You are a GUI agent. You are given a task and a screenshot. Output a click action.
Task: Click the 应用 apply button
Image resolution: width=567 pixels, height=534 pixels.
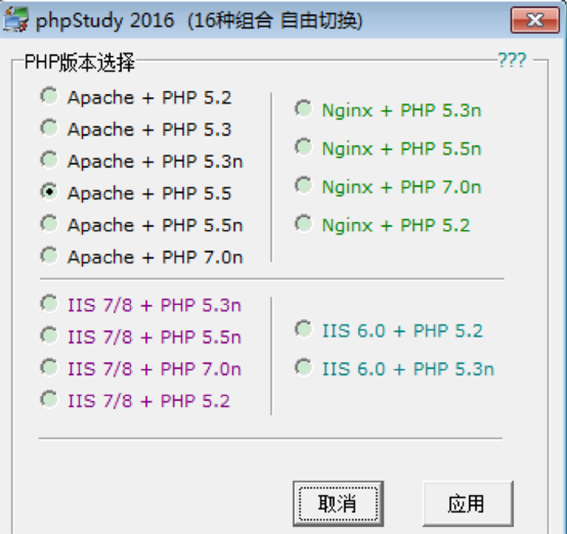tap(468, 503)
